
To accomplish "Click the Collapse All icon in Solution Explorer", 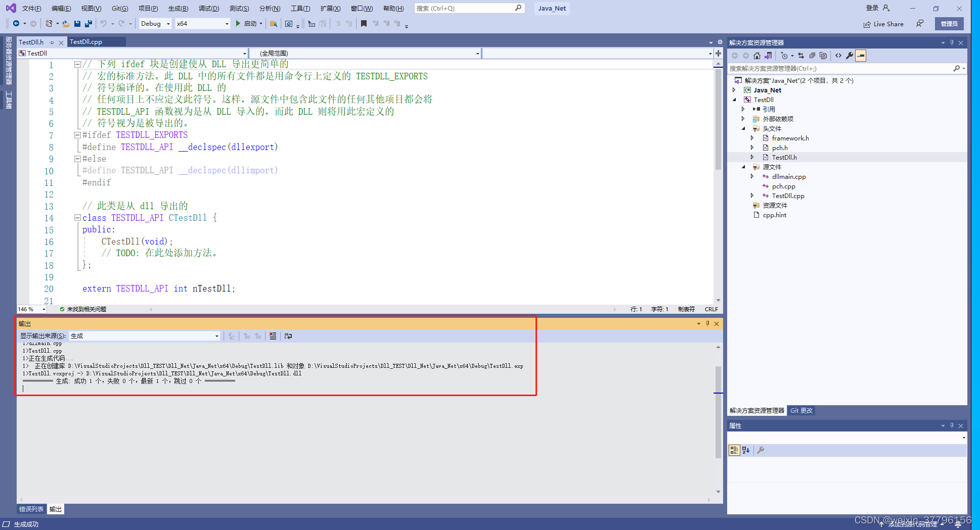I will click(812, 56).
